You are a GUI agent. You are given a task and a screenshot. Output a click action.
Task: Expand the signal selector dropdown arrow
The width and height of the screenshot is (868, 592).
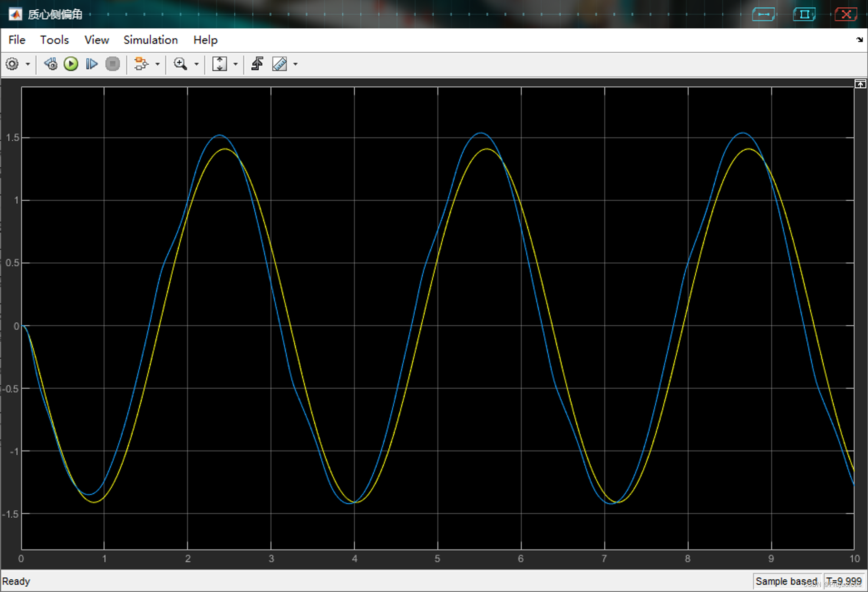[158, 64]
